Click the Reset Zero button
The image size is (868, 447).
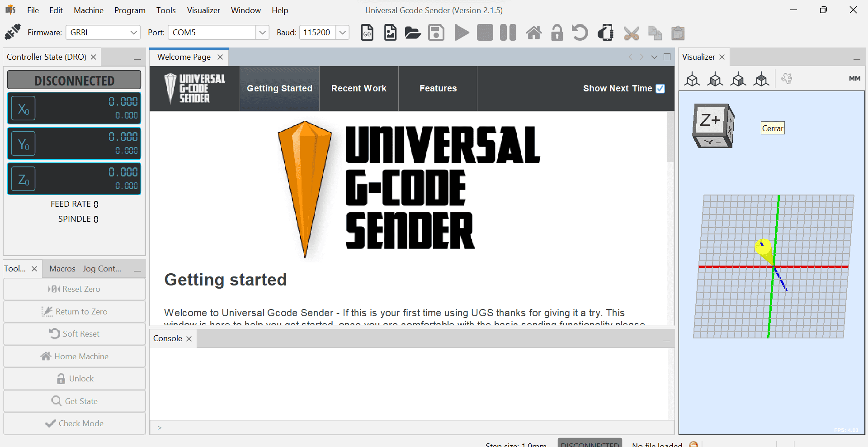(x=74, y=289)
